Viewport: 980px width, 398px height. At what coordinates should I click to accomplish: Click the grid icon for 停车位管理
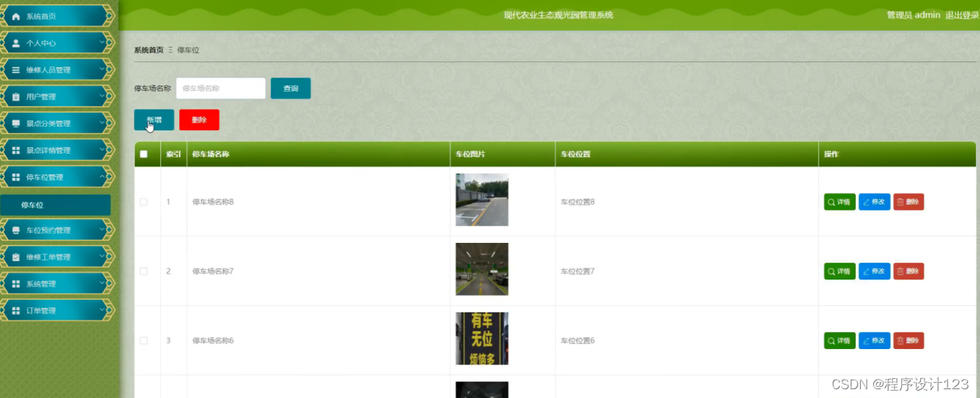tap(16, 177)
